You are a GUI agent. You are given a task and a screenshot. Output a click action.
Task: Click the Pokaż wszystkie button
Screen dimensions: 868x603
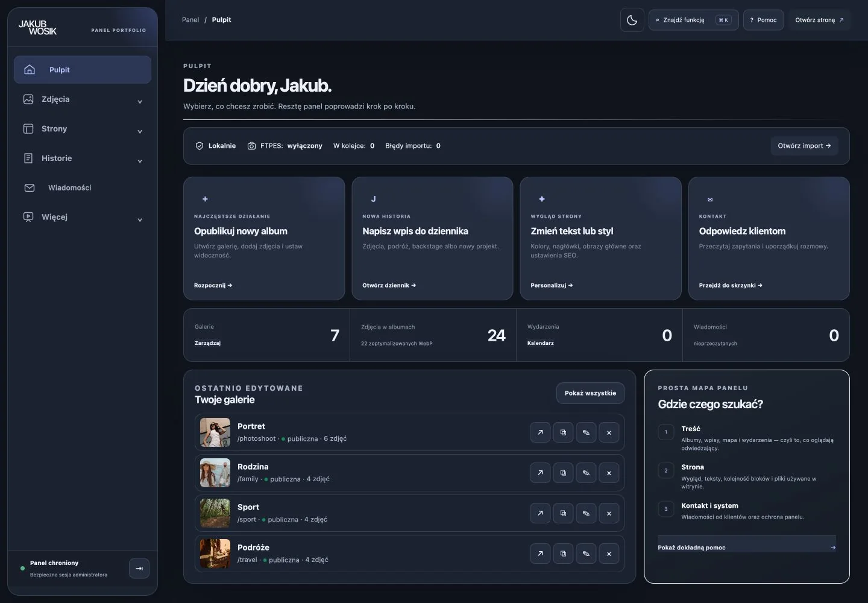(590, 393)
